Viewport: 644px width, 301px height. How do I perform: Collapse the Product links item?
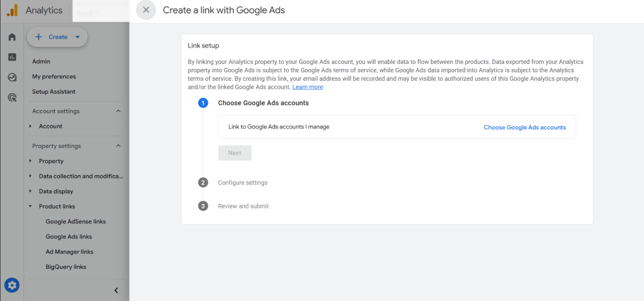point(31,207)
